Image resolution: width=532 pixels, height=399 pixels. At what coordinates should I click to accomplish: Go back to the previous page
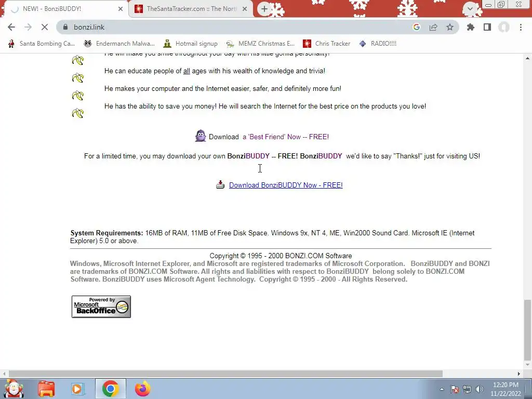point(11,27)
